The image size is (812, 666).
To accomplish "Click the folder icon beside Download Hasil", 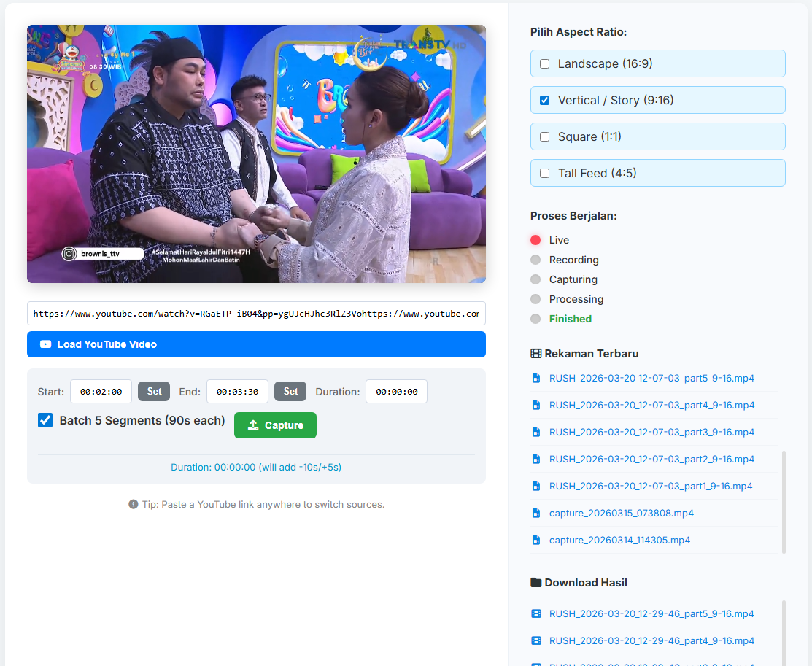I will pos(535,582).
